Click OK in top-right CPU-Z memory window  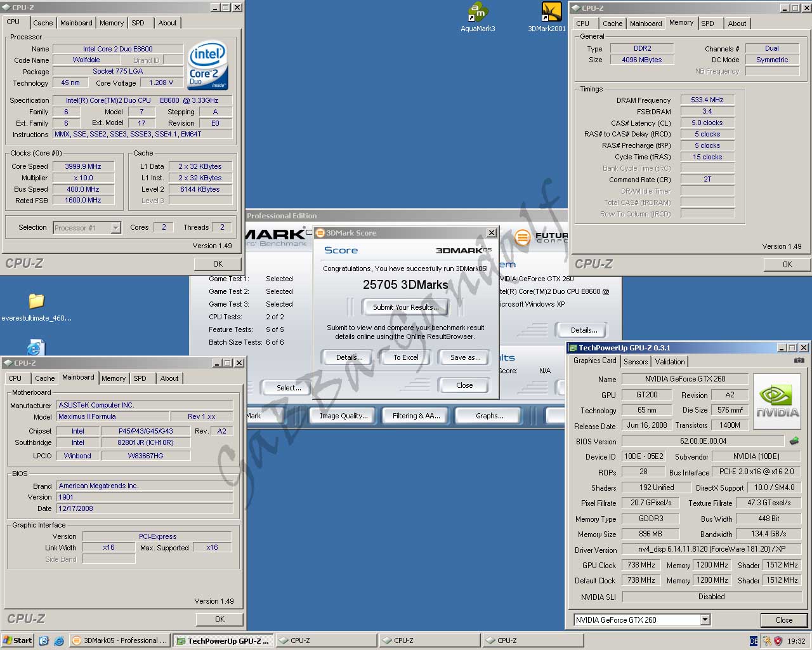point(787,265)
